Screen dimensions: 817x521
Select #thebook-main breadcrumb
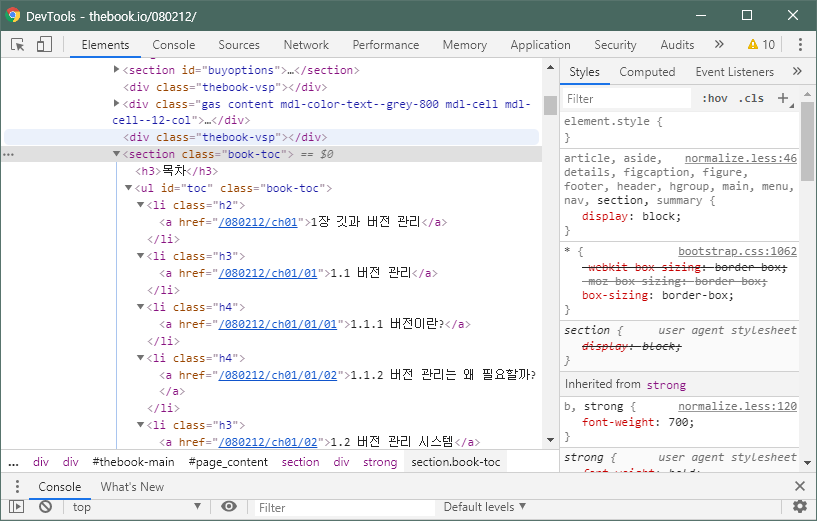(133, 462)
